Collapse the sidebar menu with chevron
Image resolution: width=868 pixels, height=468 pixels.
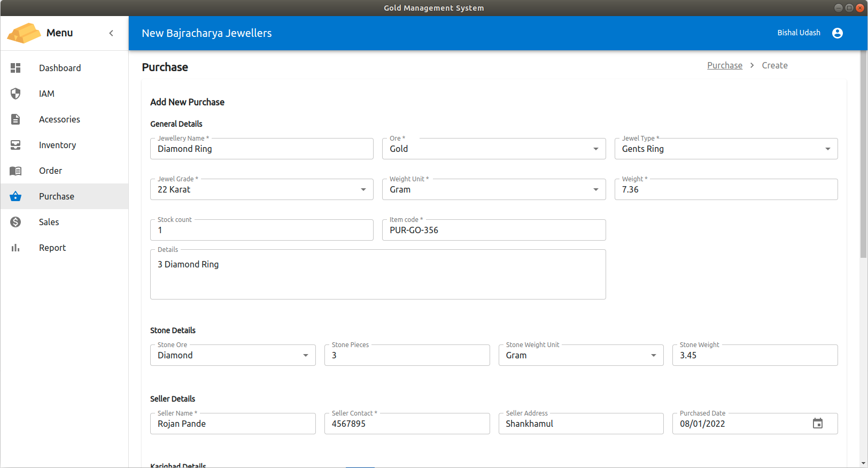coord(111,33)
